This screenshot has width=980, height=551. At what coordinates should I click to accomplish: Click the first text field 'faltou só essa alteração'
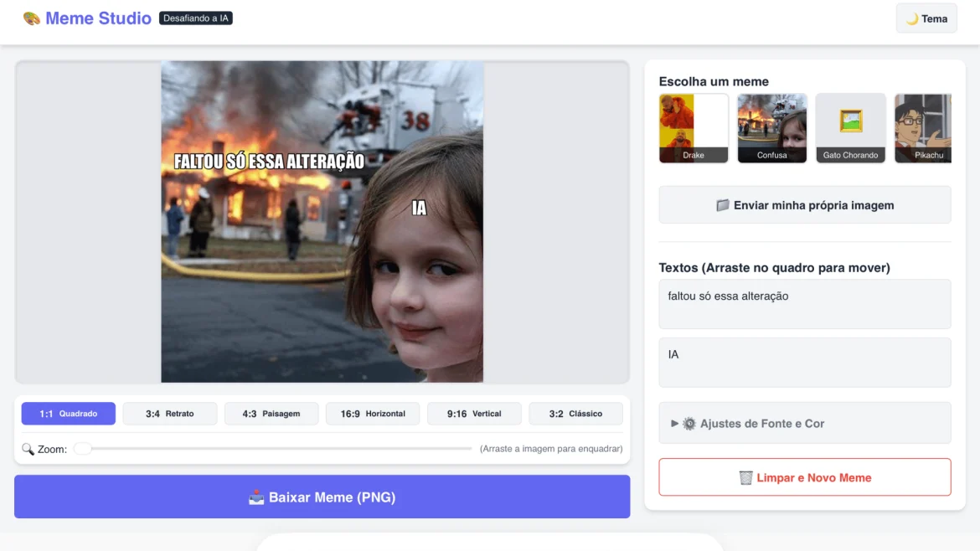[805, 304]
